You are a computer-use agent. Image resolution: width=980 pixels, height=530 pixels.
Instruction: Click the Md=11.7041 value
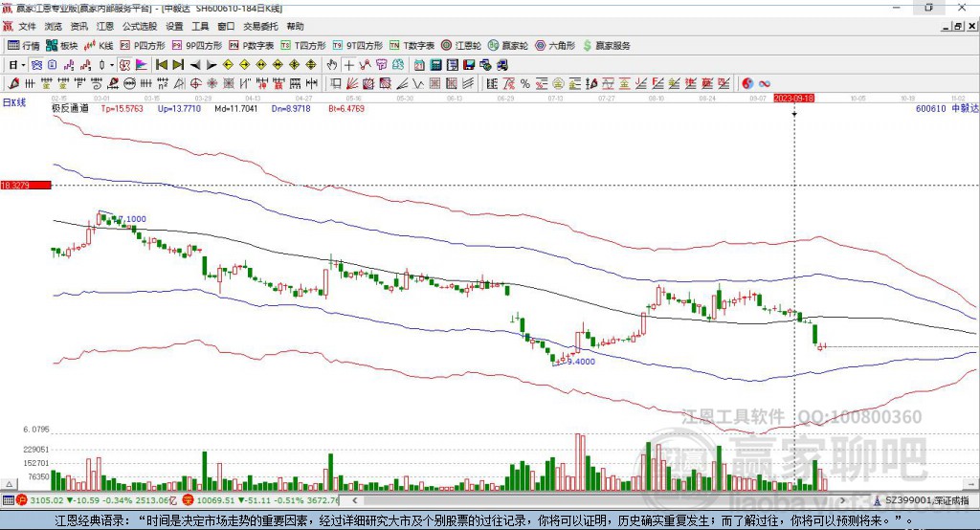coord(235,108)
